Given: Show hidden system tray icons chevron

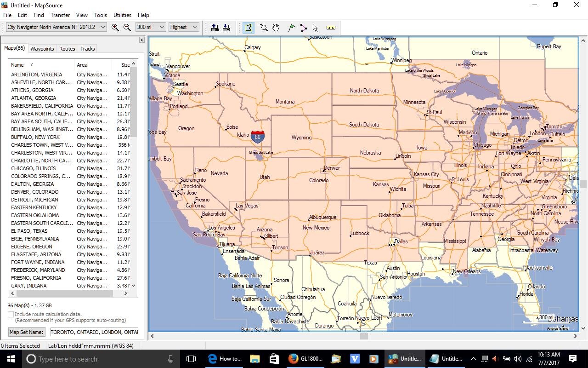Looking at the screenshot, I should coord(473,359).
